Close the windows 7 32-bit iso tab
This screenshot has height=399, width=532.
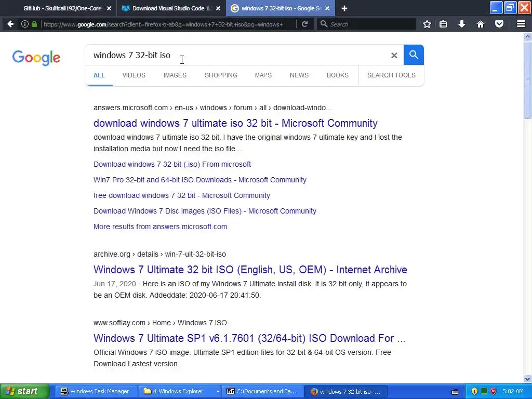click(327, 8)
